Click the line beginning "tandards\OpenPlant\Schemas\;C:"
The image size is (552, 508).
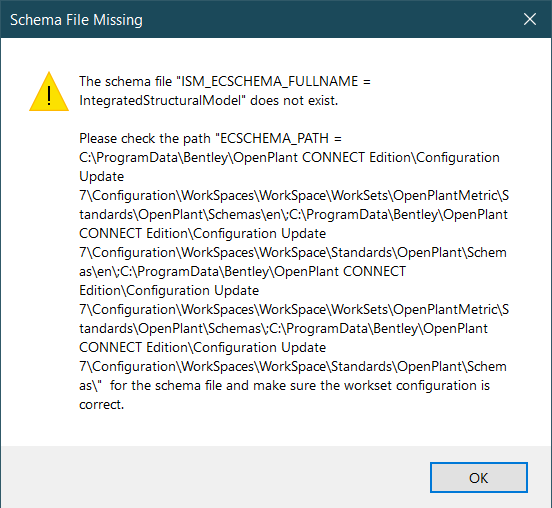click(284, 328)
